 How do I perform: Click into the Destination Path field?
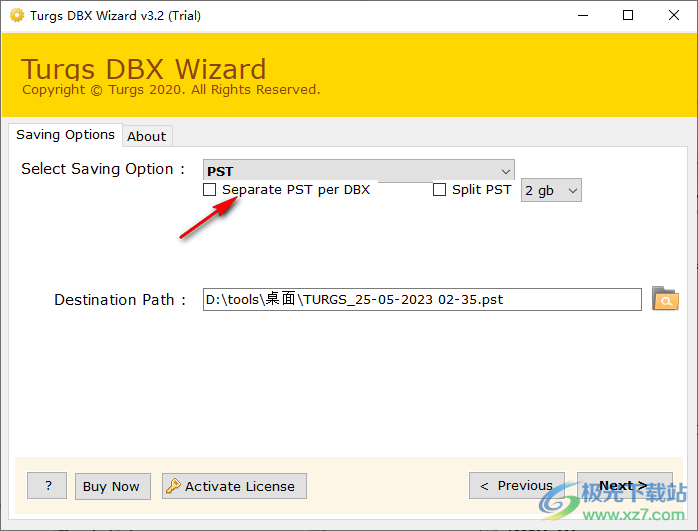[x=422, y=300]
